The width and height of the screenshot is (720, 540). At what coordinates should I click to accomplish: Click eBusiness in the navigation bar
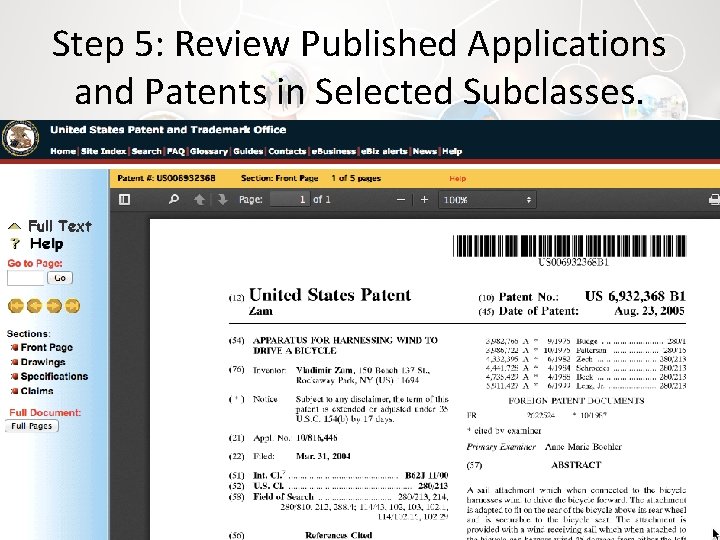333,151
